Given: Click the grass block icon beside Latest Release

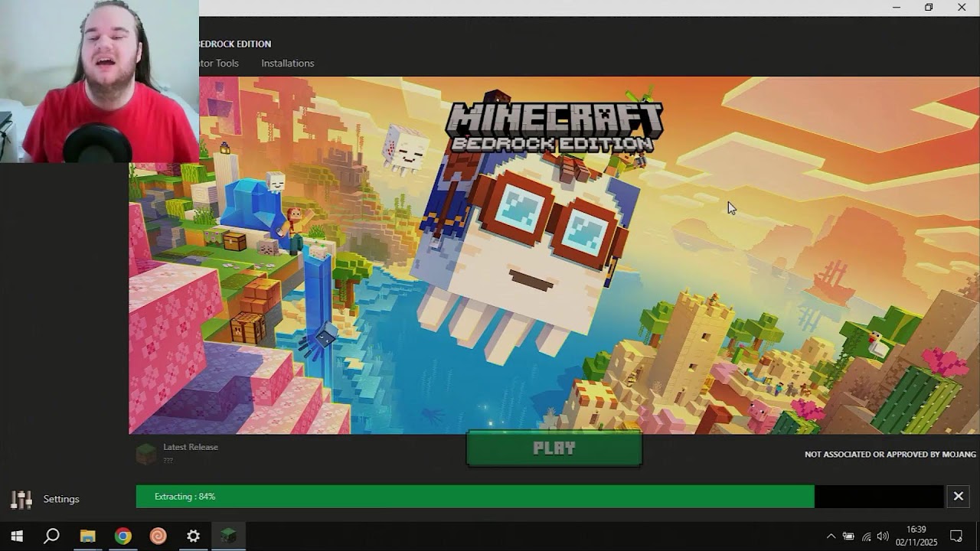Looking at the screenshot, I should (x=145, y=454).
